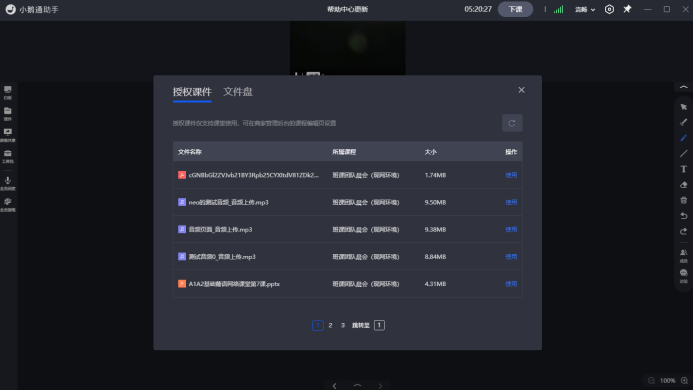Use the cGNBbGl2ZVJvb file
This screenshot has width=693, height=390.
click(x=511, y=175)
